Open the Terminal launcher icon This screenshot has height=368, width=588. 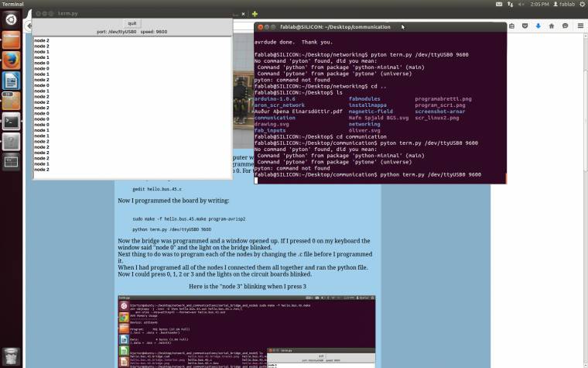[11, 121]
